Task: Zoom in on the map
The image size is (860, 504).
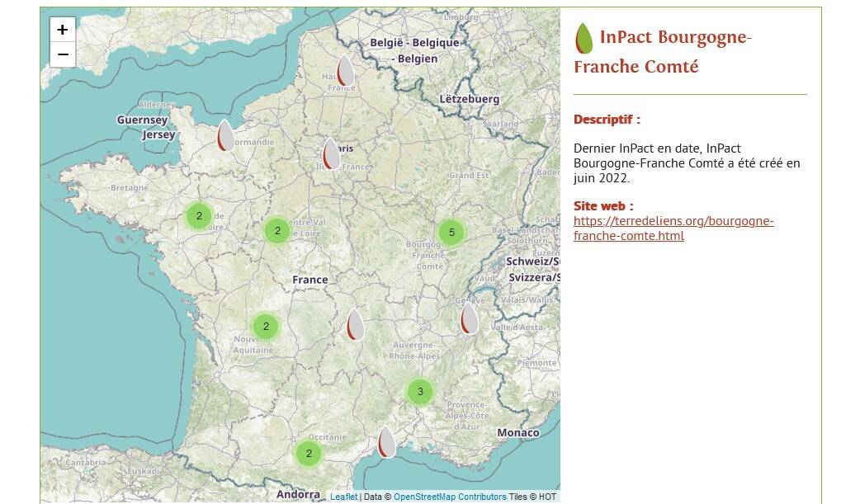Action: point(62,30)
